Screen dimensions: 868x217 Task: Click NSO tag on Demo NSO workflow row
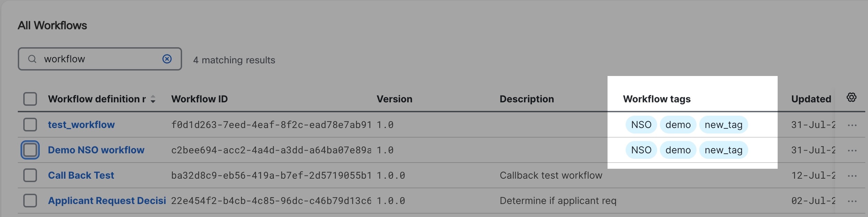pyautogui.click(x=641, y=150)
